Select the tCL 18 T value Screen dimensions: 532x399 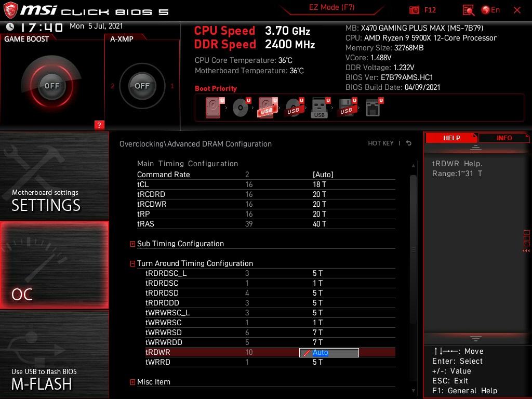pyautogui.click(x=320, y=184)
